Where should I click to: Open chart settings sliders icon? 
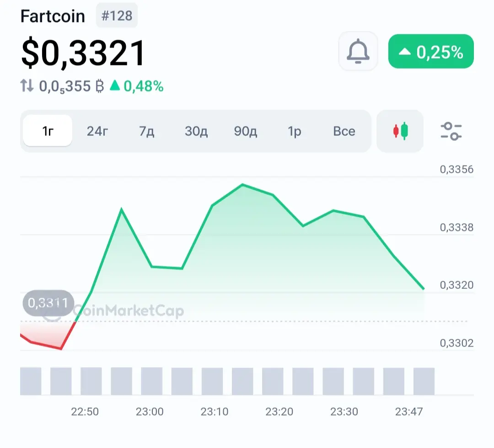[x=451, y=131]
